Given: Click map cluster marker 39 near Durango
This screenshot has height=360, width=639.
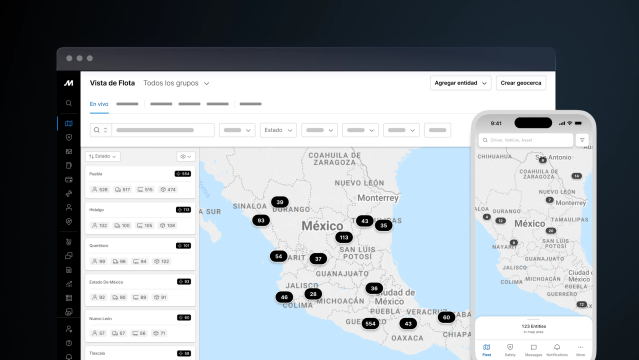Looking at the screenshot, I should 280,202.
